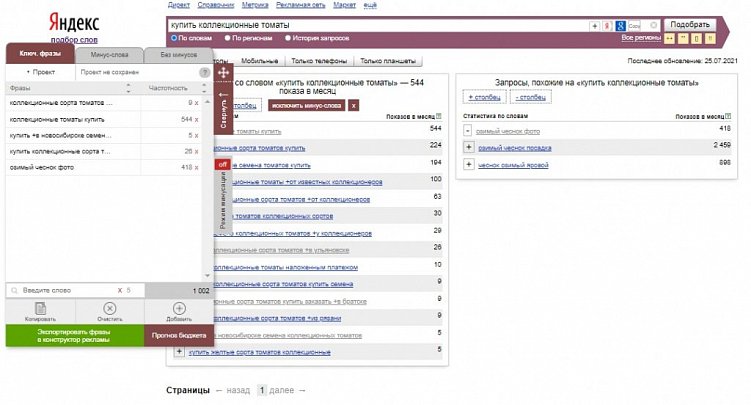Open the «Директ» top menu link

pos(179,5)
